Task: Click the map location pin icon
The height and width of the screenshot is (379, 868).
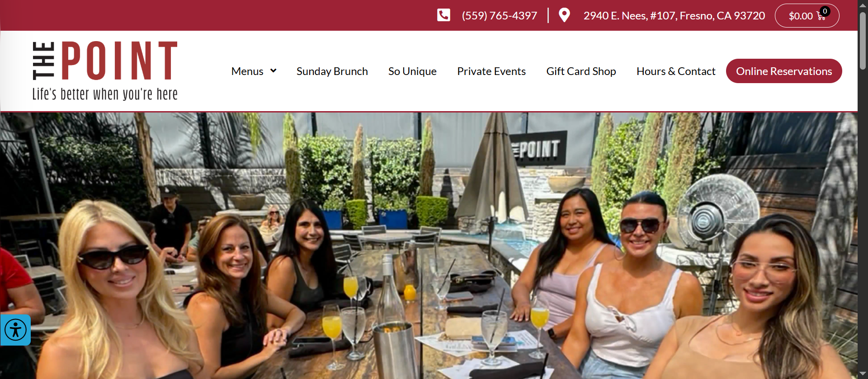Action: pos(564,15)
